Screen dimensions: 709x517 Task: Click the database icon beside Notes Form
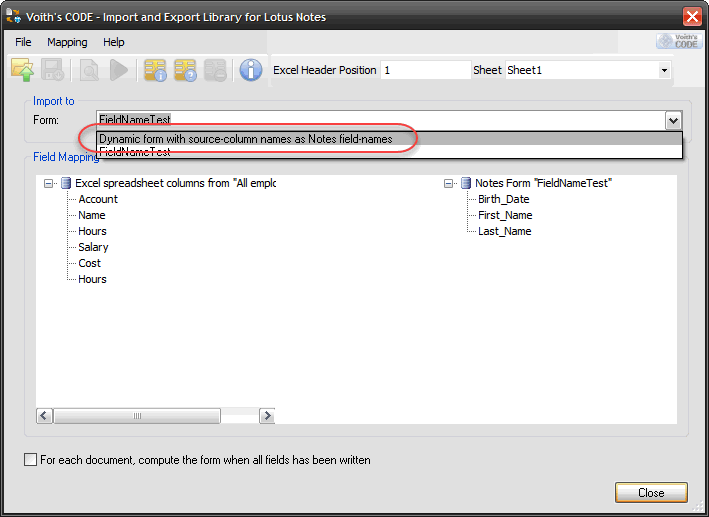[x=466, y=183]
